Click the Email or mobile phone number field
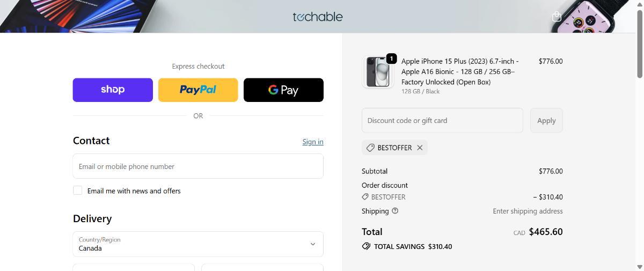This screenshot has height=271, width=644. 198,166
